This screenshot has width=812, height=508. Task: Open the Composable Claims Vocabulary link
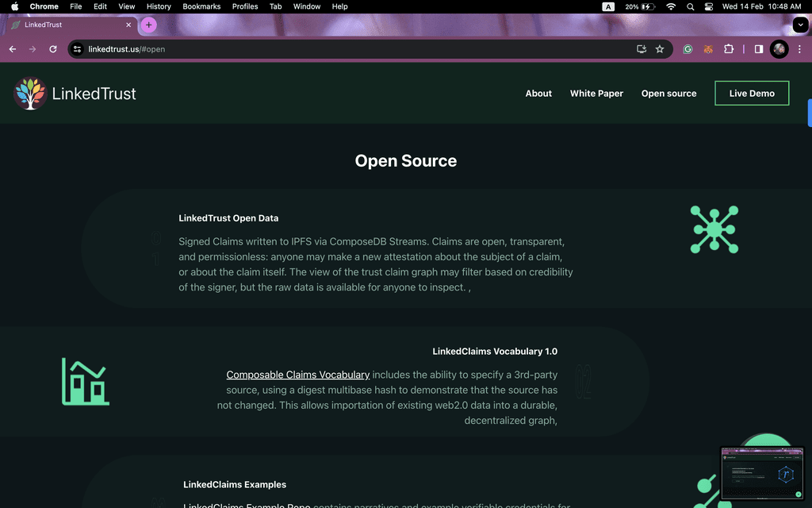298,375
